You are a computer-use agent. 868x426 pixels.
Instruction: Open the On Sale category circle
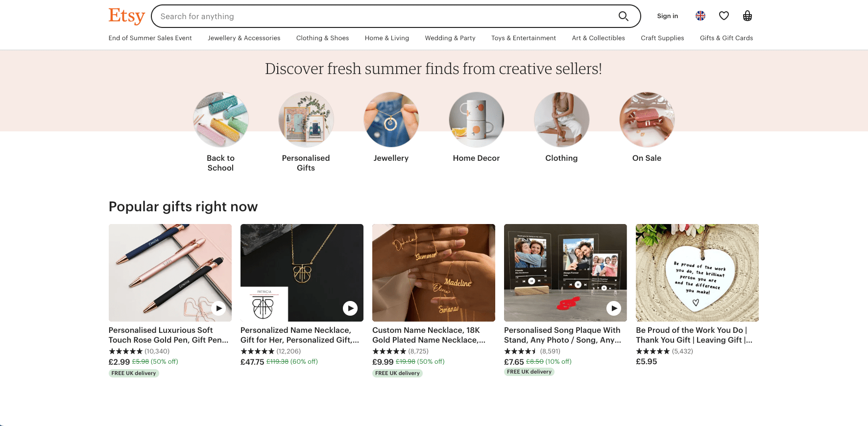click(x=647, y=120)
